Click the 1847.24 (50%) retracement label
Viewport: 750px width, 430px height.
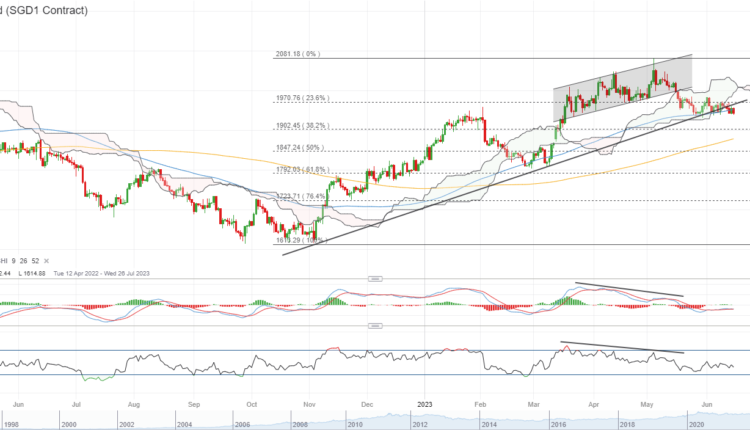[297, 147]
